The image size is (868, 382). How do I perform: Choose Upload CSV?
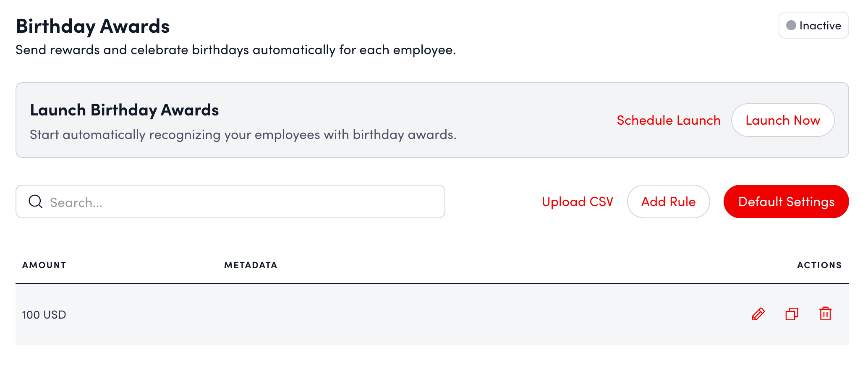(577, 202)
